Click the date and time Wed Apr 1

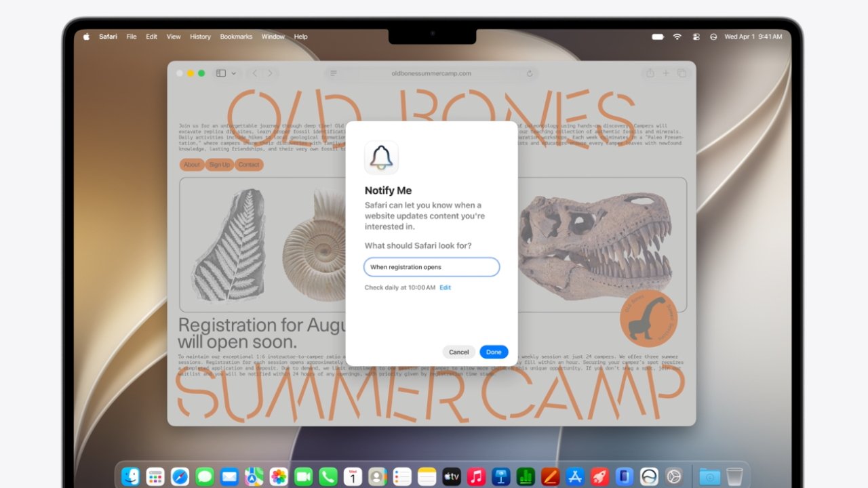[753, 37]
